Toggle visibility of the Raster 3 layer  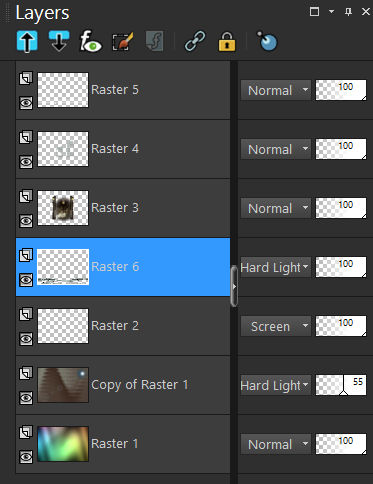click(x=26, y=221)
